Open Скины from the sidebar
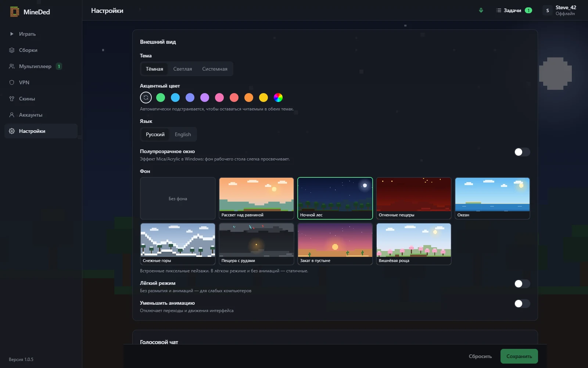588x368 pixels. click(x=41, y=99)
